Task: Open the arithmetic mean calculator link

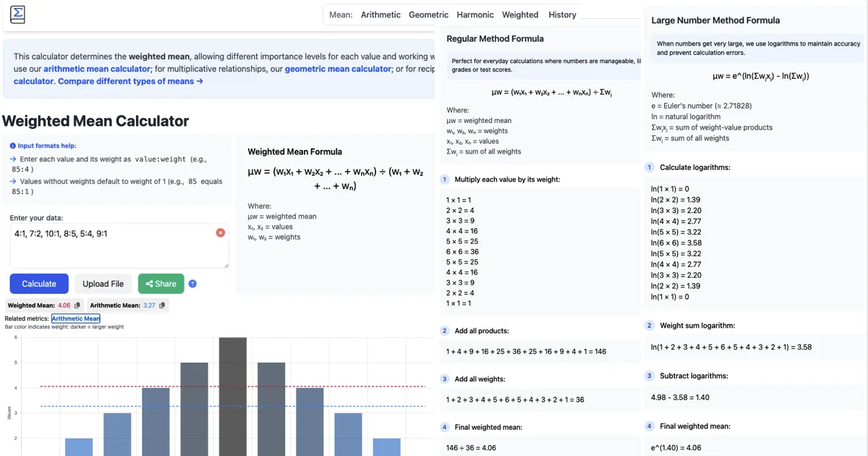Action: click(96, 69)
